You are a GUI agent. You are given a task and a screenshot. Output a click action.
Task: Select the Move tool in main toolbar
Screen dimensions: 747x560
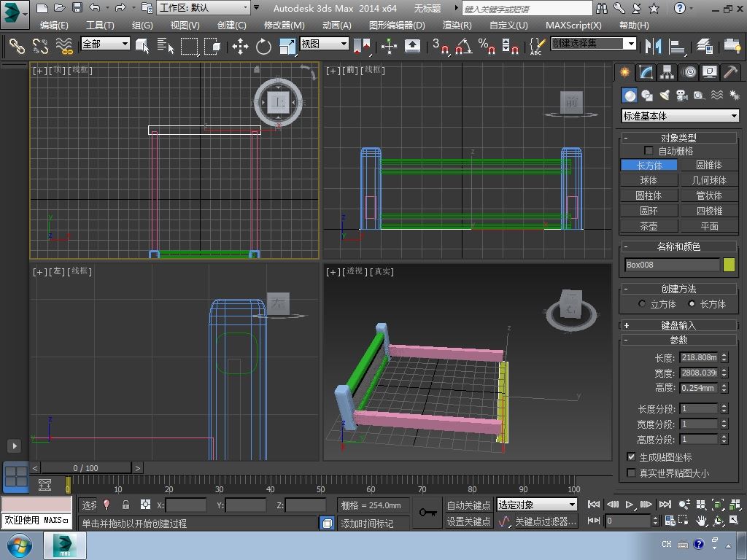pos(240,47)
